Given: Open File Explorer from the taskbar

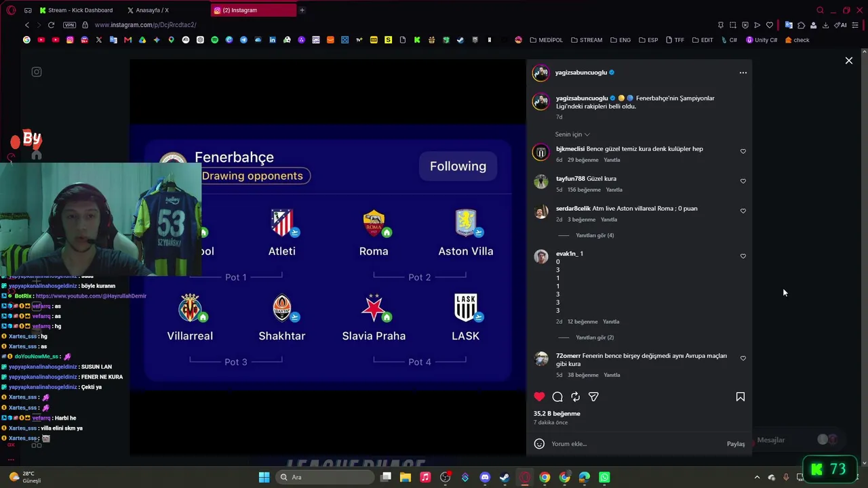Looking at the screenshot, I should [x=406, y=477].
